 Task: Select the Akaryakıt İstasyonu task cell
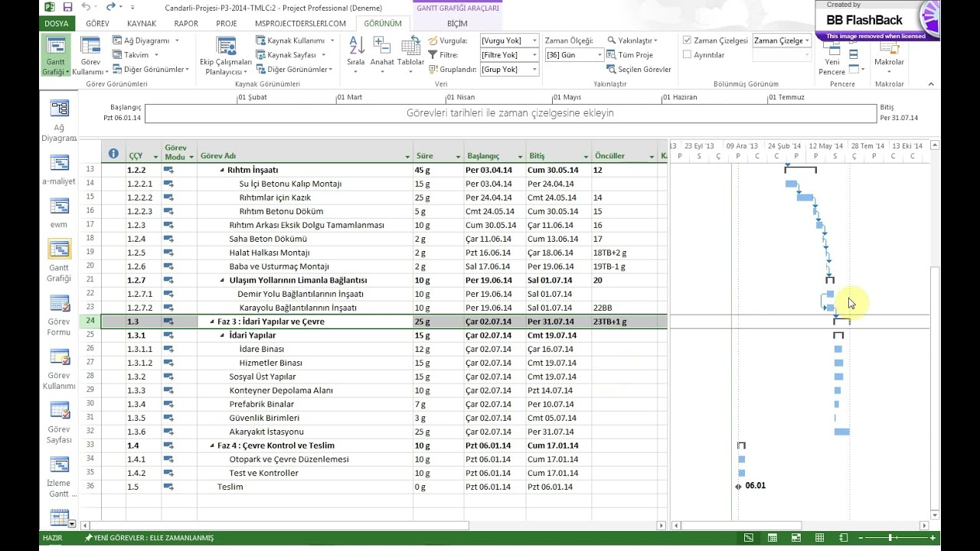tap(306, 432)
